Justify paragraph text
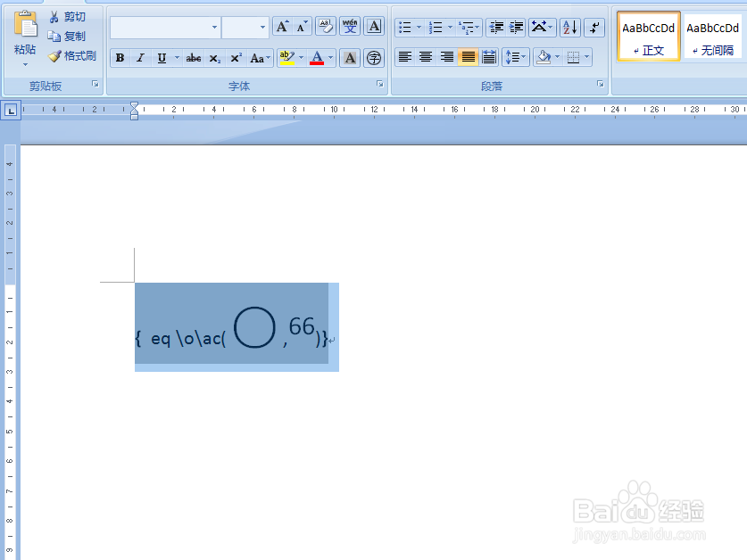The height and width of the screenshot is (560, 747). tap(468, 58)
